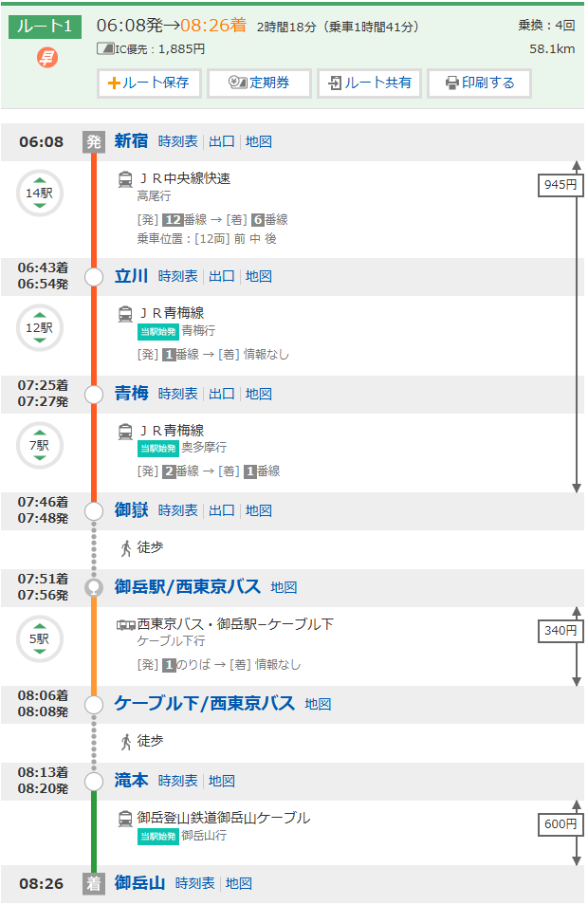The height and width of the screenshot is (905, 588).
Task: Click the walking icon below 御嶽 station
Action: (x=125, y=547)
